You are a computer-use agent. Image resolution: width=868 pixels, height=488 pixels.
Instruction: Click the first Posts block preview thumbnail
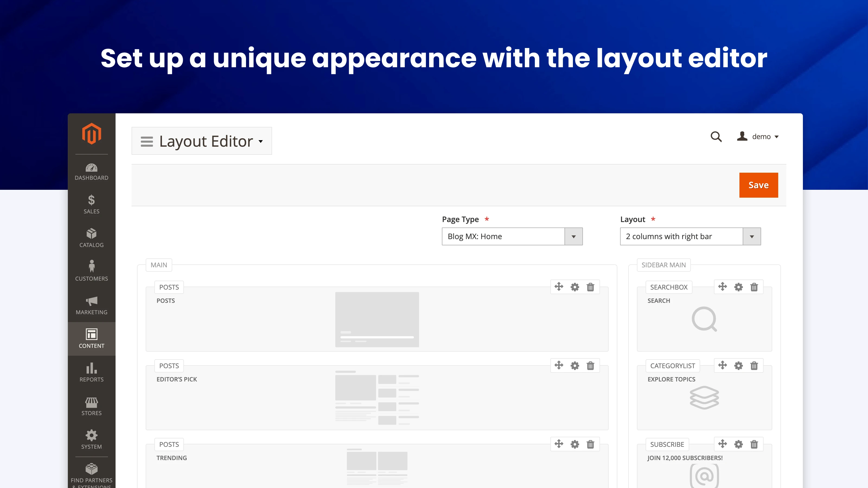[x=377, y=319]
